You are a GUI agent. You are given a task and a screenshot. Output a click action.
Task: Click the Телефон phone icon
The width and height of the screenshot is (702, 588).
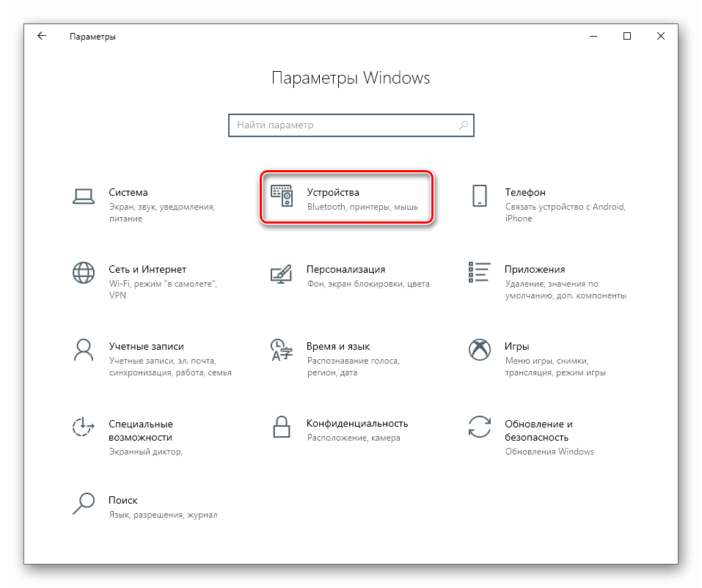[x=480, y=196]
